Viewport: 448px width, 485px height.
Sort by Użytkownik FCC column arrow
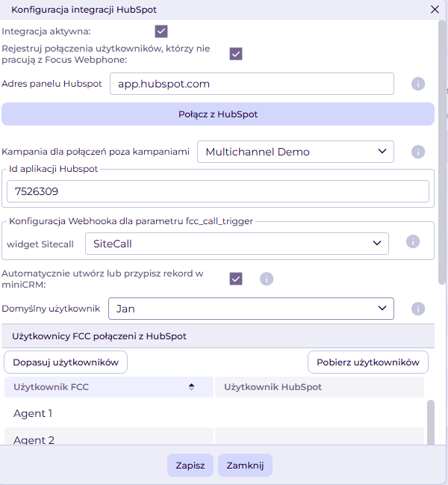[192, 387]
